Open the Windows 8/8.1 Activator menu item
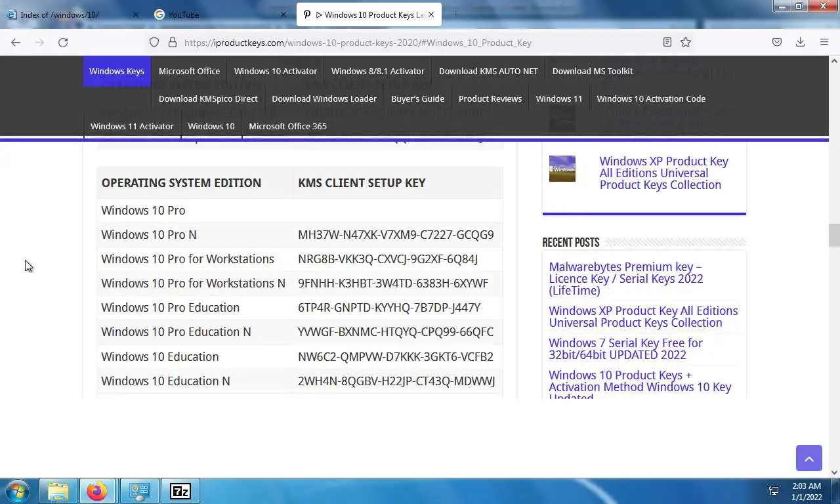Image resolution: width=840 pixels, height=504 pixels. tap(378, 71)
